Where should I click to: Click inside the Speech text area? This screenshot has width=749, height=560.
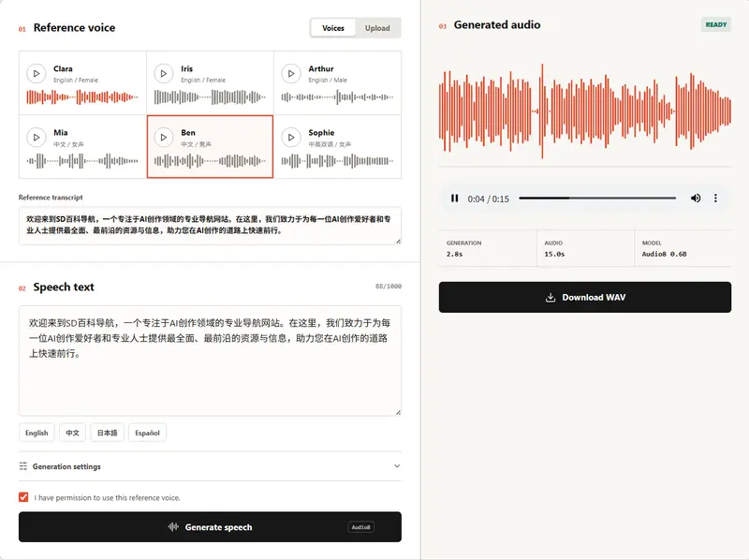[210, 361]
